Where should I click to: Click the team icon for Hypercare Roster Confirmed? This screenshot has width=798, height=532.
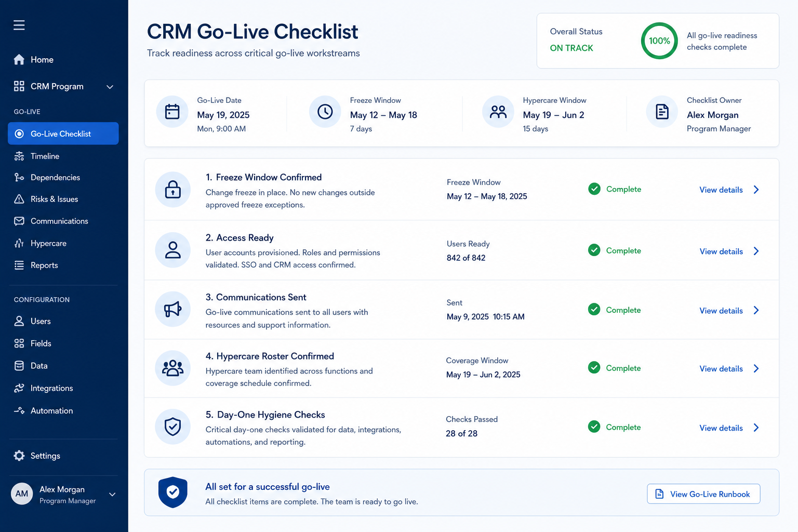pos(173,368)
